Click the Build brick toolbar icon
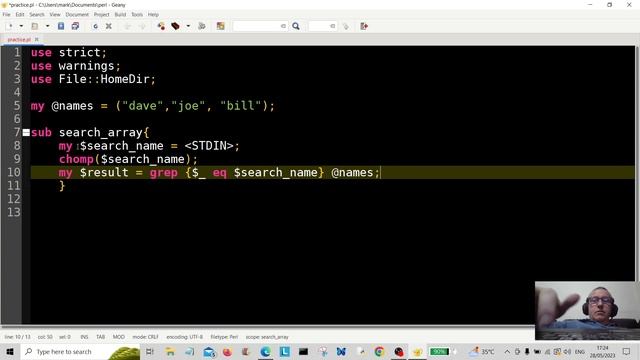Viewport: 640px width, 360px height. [176, 26]
